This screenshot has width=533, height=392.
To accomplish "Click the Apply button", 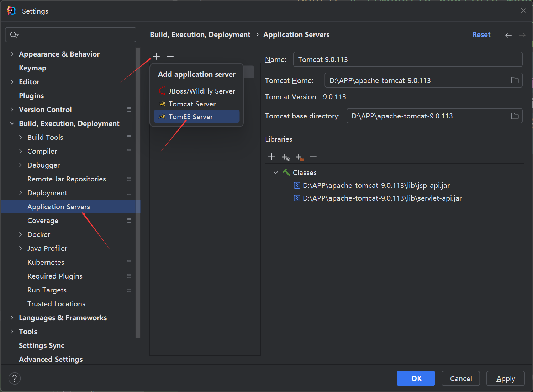I will click(x=506, y=378).
